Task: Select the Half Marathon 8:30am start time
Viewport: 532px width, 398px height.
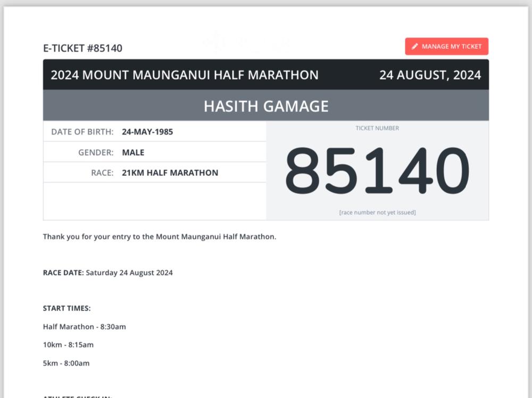Action: 85,327
